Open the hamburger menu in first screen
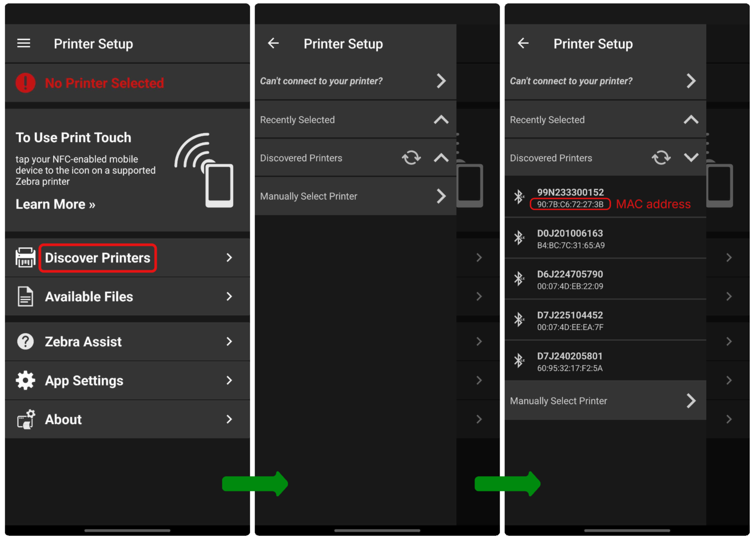 point(24,43)
